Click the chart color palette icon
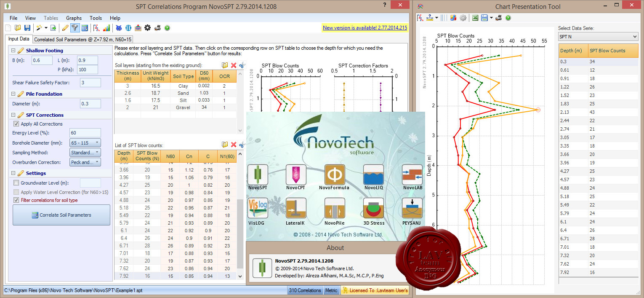Screen dimensions: 644x298 point(453,18)
